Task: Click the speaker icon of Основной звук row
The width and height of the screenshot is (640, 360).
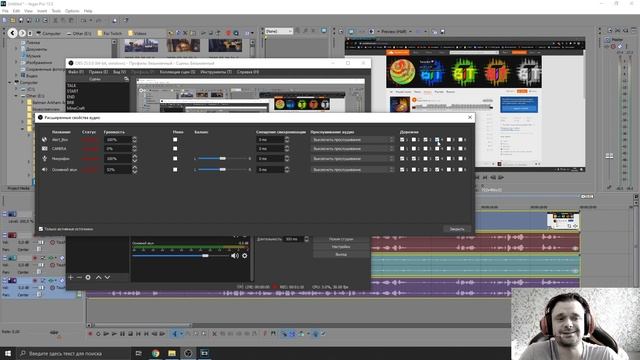Action: pyautogui.click(x=44, y=169)
